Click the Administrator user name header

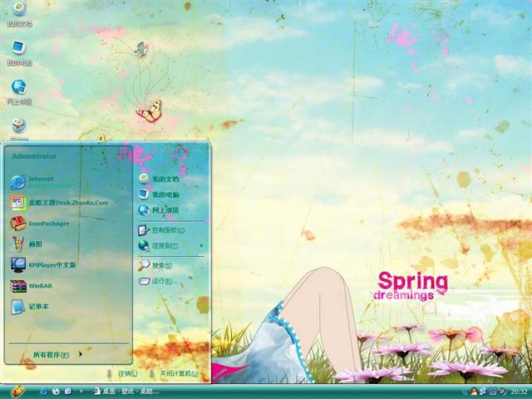click(x=34, y=156)
